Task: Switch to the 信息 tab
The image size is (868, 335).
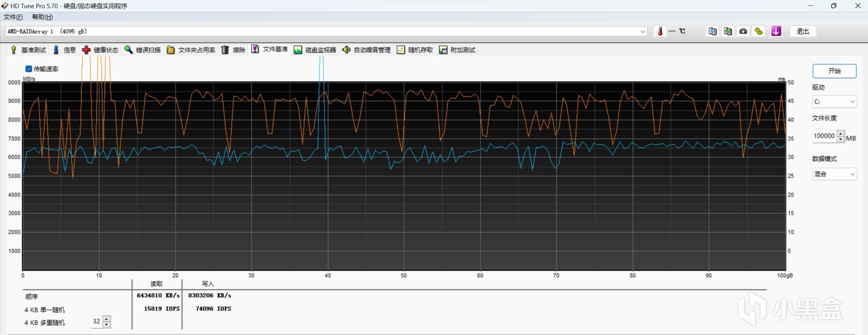Action: click(65, 50)
